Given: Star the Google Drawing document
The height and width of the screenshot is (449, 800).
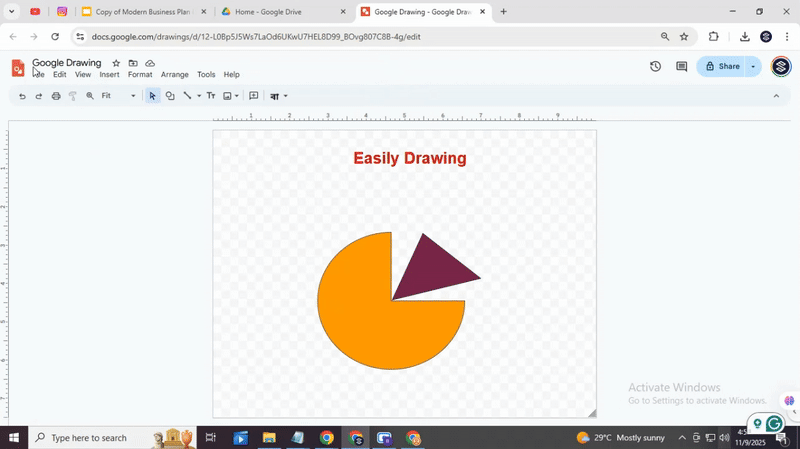Looking at the screenshot, I should point(116,63).
